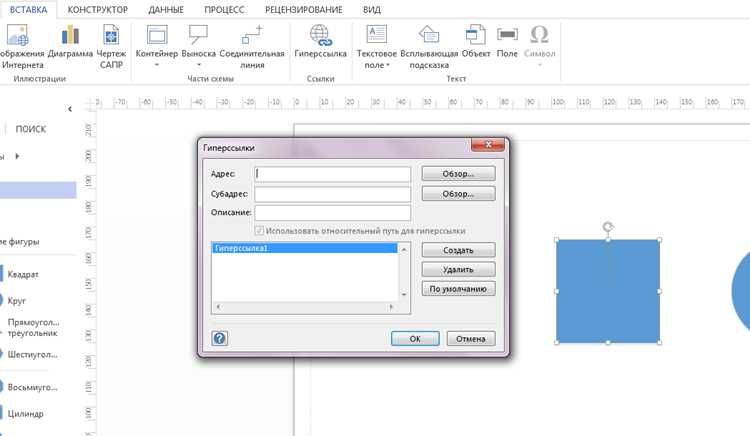Open the ПОИСК tab in shapes pane
The height and width of the screenshot is (436, 750).
pos(31,129)
